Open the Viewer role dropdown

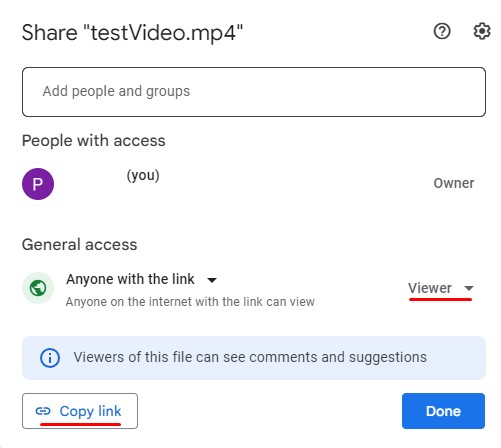click(x=441, y=288)
